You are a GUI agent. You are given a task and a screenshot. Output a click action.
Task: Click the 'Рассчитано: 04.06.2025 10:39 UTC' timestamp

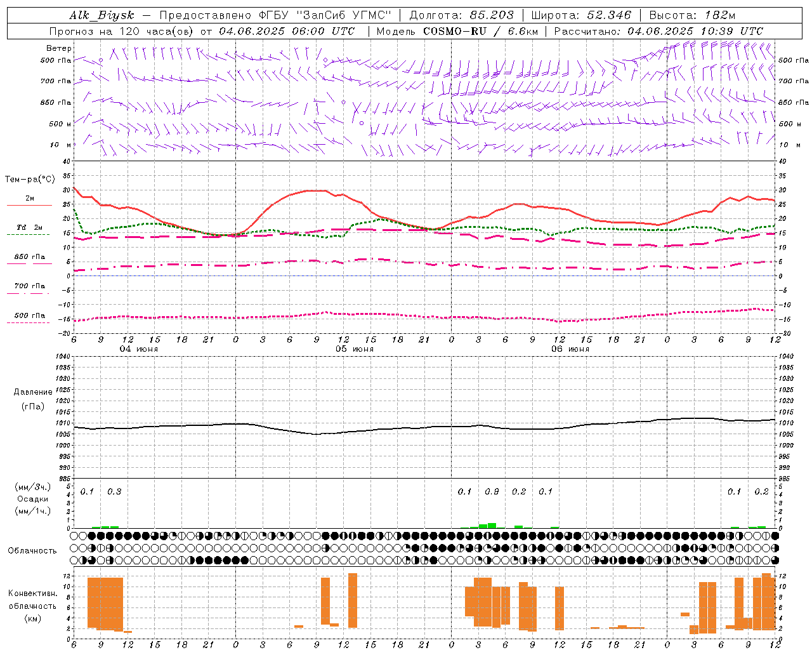pyautogui.click(x=658, y=31)
